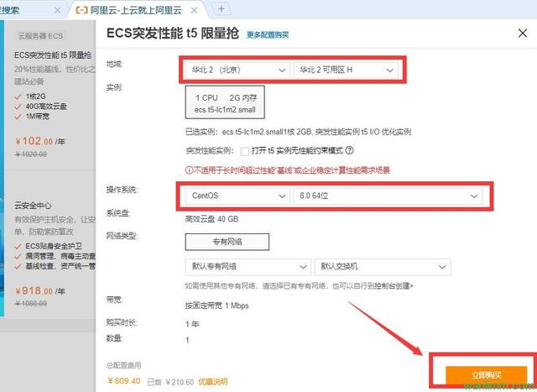Image resolution: width=537 pixels, height=392 pixels.
Task: Open the 优惠说明 link
Action: click(x=212, y=381)
